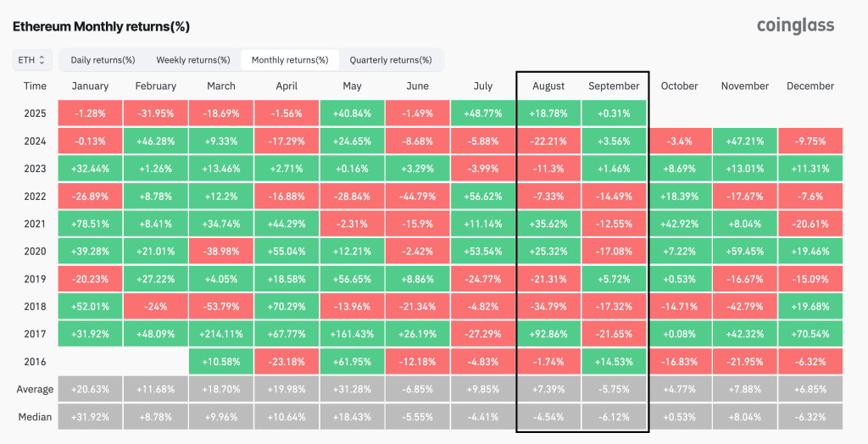Click the 2020 November +59.45% cell
This screenshot has height=444, width=868.
744,252
